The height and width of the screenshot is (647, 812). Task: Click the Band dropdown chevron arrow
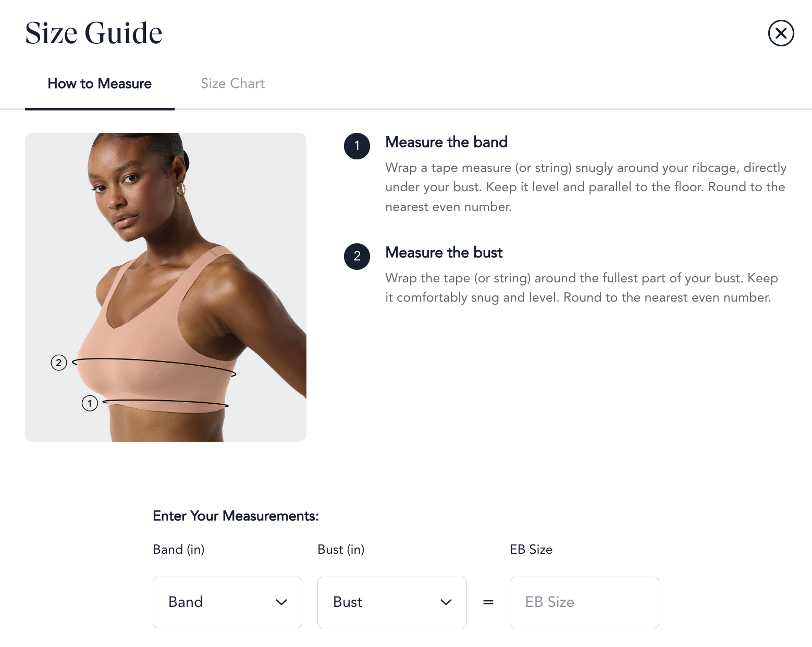281,602
